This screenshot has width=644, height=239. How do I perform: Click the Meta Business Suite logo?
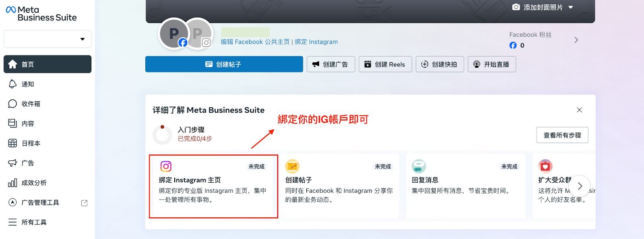[41, 14]
